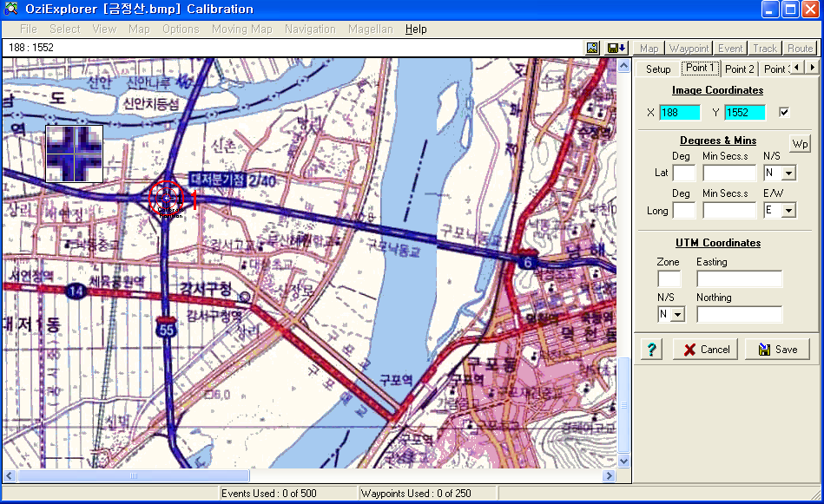Screen dimensions: 824x504
Task: Click the Cancel button
Action: click(x=705, y=349)
